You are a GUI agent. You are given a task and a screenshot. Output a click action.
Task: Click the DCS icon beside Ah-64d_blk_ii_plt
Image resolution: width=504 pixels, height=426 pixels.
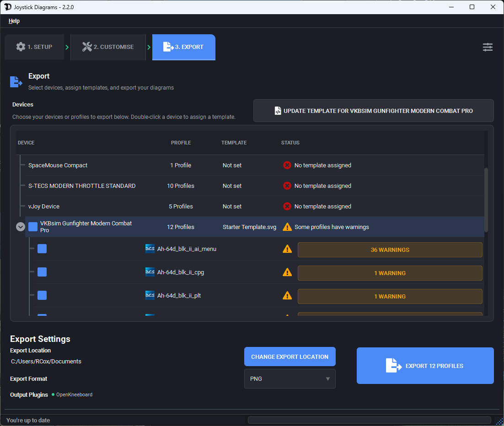click(x=150, y=295)
